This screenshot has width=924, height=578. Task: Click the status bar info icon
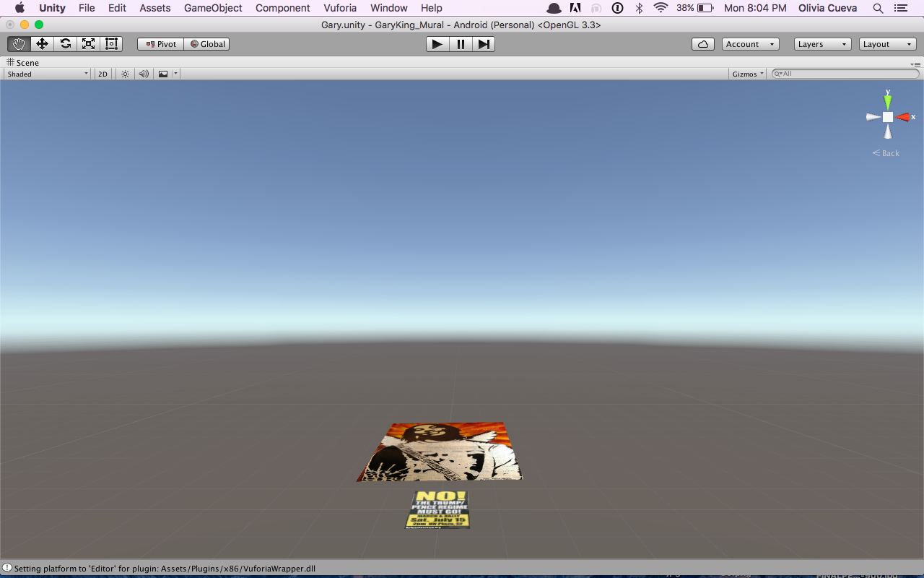click(x=6, y=569)
